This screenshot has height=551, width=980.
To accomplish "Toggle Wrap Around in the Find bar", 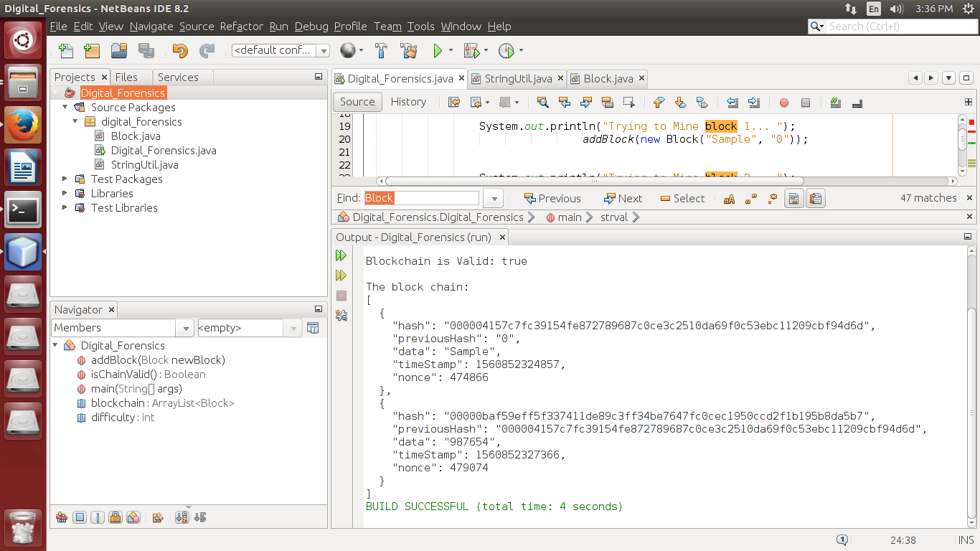I will (x=816, y=199).
